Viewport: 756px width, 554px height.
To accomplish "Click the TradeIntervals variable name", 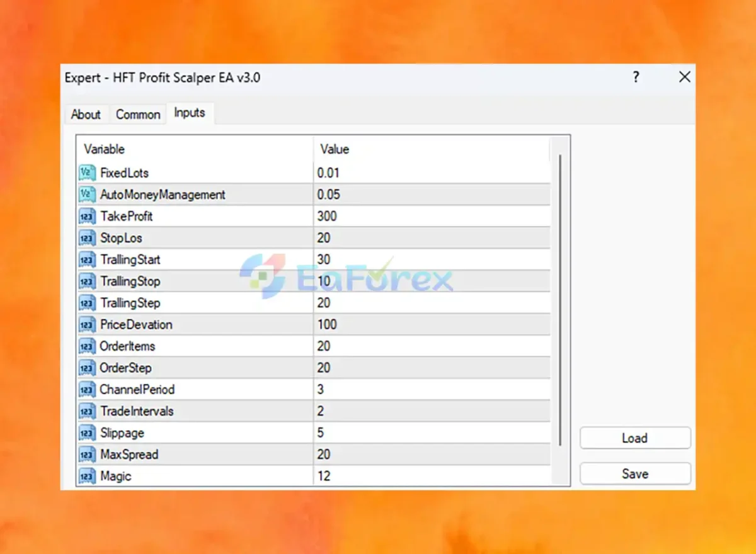I will (x=137, y=411).
